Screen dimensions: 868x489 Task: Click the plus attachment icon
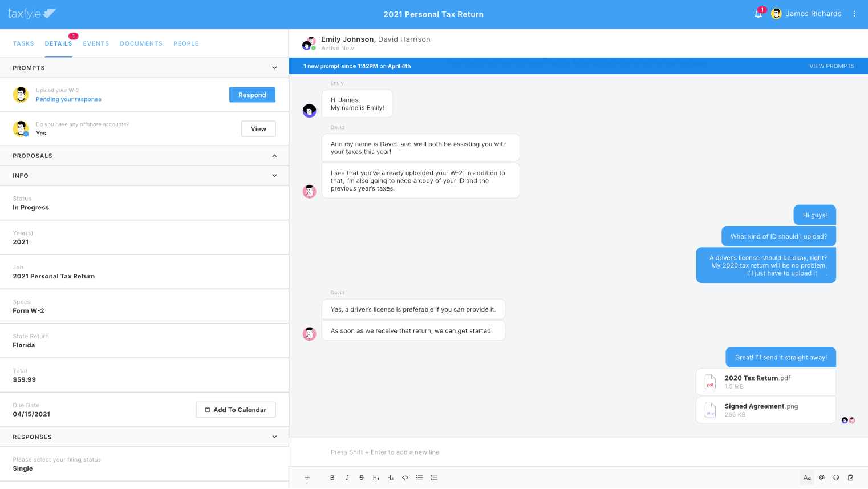[x=307, y=478]
